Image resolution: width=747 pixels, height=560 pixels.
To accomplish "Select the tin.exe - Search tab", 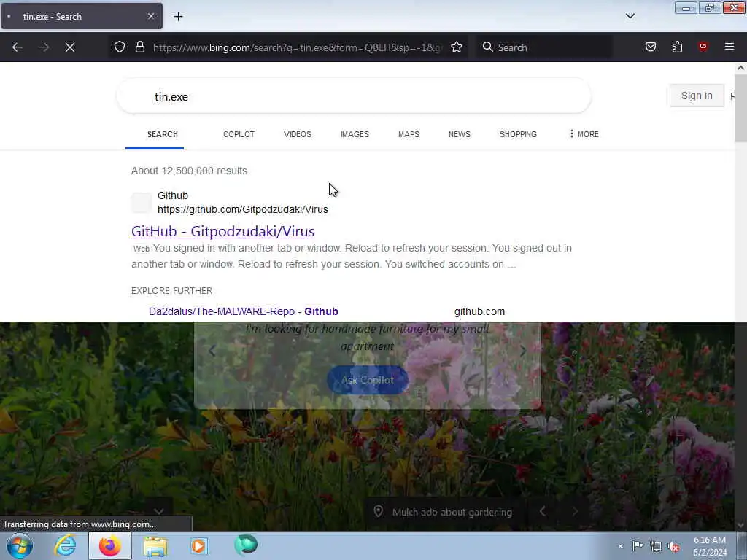I will (82, 16).
